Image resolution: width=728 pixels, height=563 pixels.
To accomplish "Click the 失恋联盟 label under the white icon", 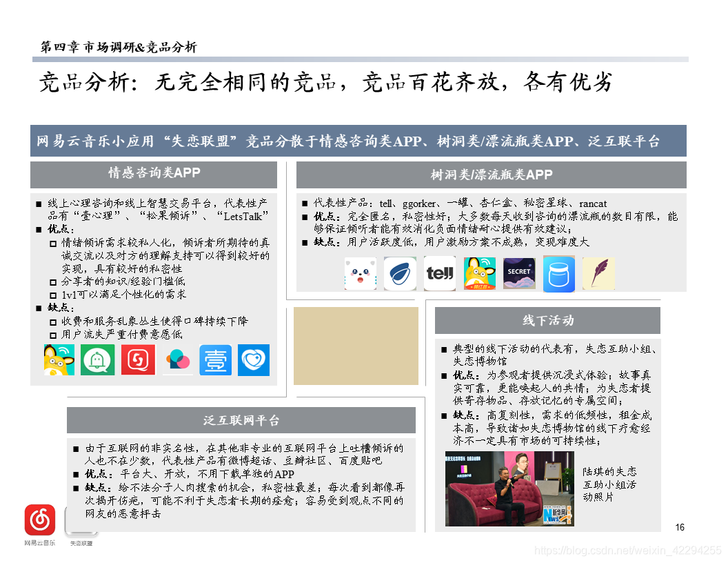I will tap(81, 543).
